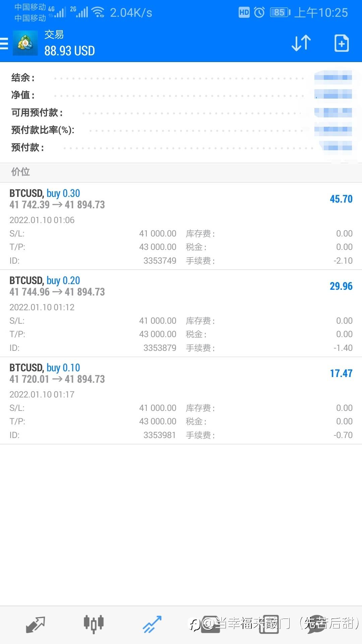Image resolution: width=362 pixels, height=644 pixels.
Task: Select the Trade tab trend icon
Action: [152, 625]
